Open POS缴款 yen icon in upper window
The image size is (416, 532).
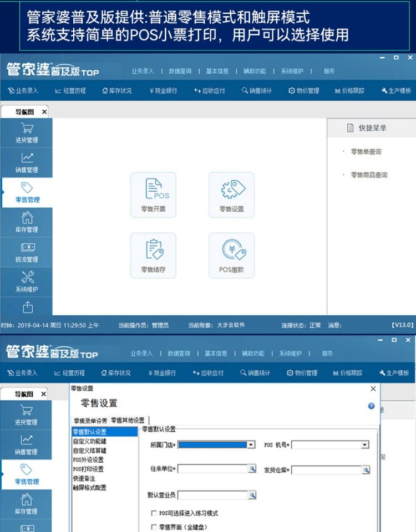coord(232,255)
